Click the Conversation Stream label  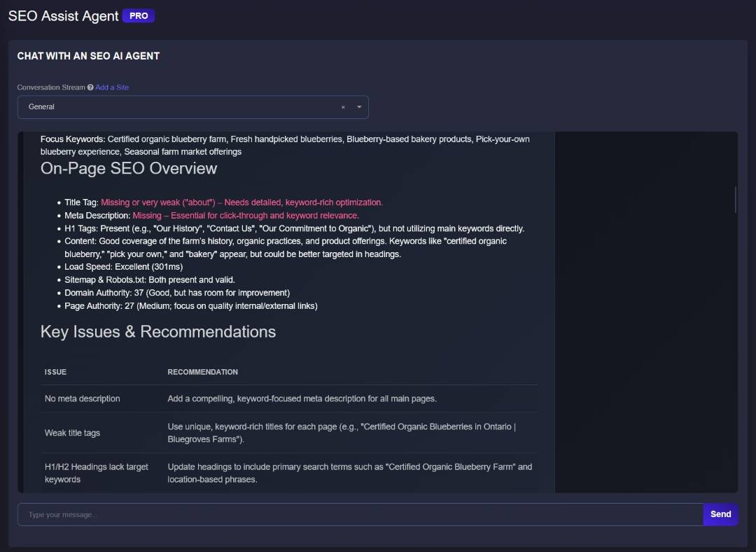51,88
